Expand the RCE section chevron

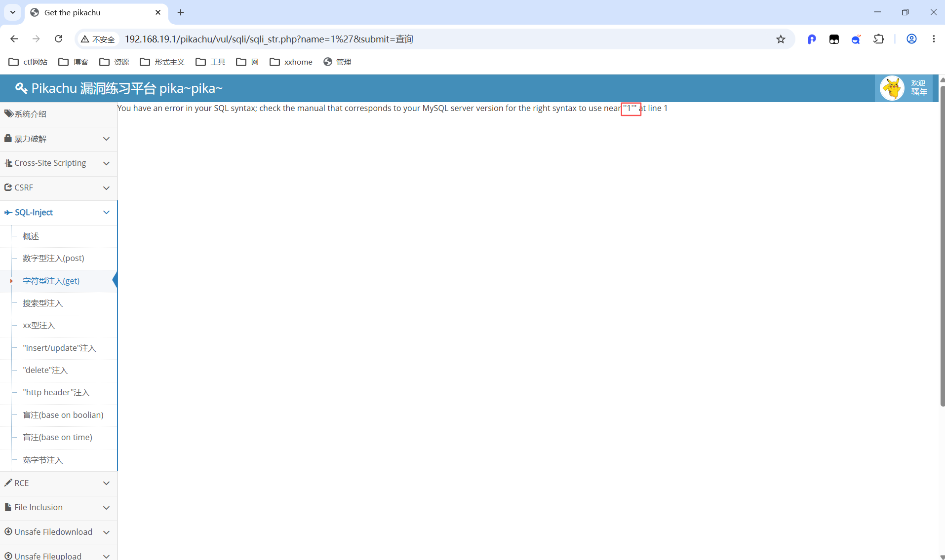coord(106,483)
